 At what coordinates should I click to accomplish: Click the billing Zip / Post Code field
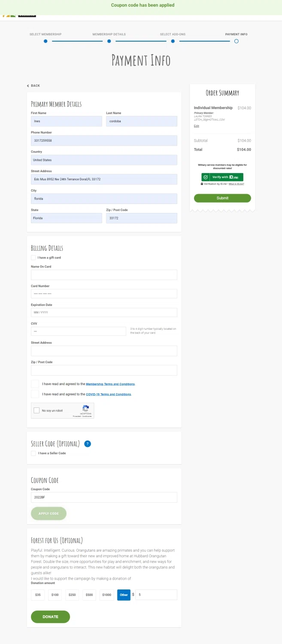click(104, 370)
